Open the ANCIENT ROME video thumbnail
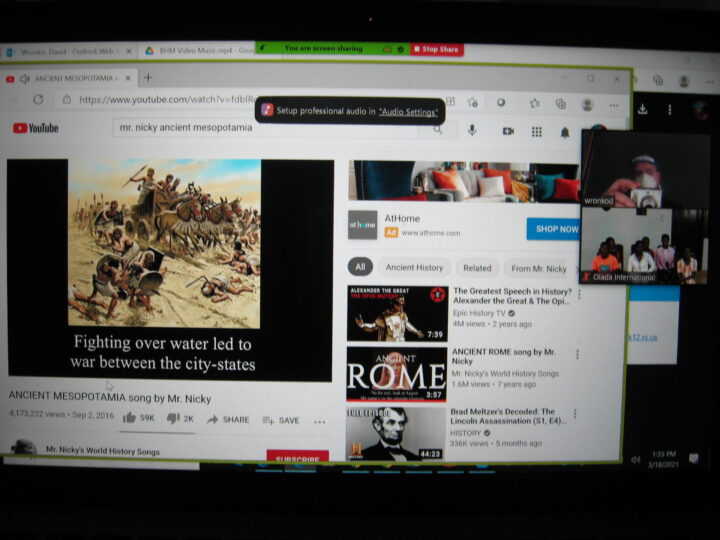Screen dimensions: 720x540 pos(397,374)
